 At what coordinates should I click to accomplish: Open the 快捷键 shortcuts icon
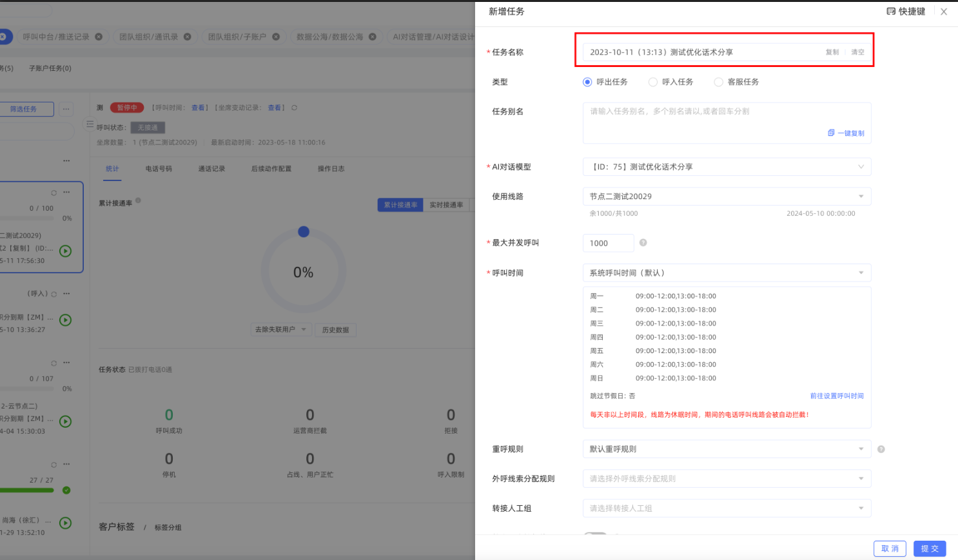pyautogui.click(x=891, y=12)
